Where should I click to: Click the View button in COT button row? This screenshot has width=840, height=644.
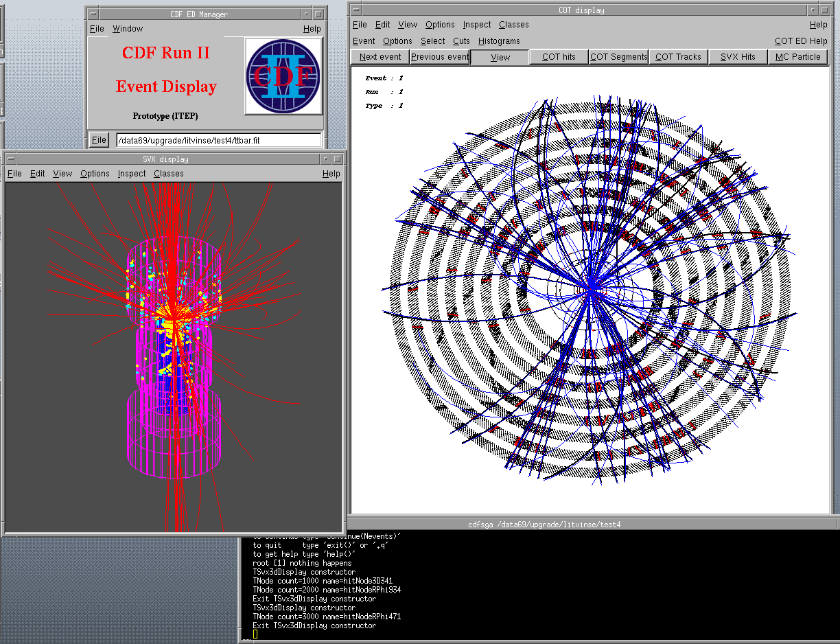pos(500,57)
